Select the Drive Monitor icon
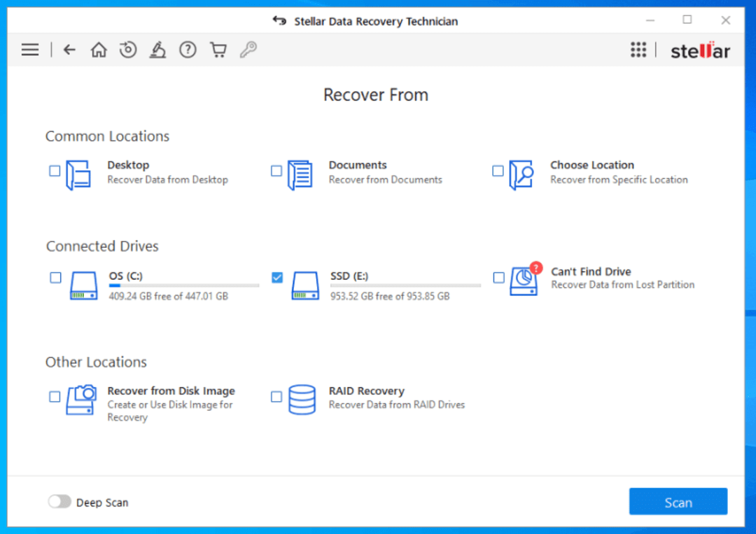The height and width of the screenshot is (534, 756). (158, 50)
